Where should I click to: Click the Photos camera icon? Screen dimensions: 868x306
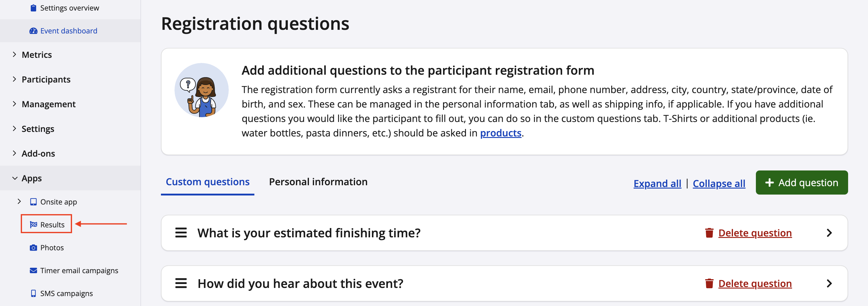(x=33, y=248)
